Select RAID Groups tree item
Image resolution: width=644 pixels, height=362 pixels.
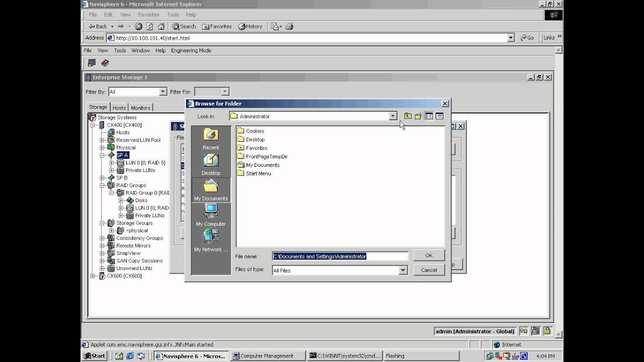tap(131, 185)
